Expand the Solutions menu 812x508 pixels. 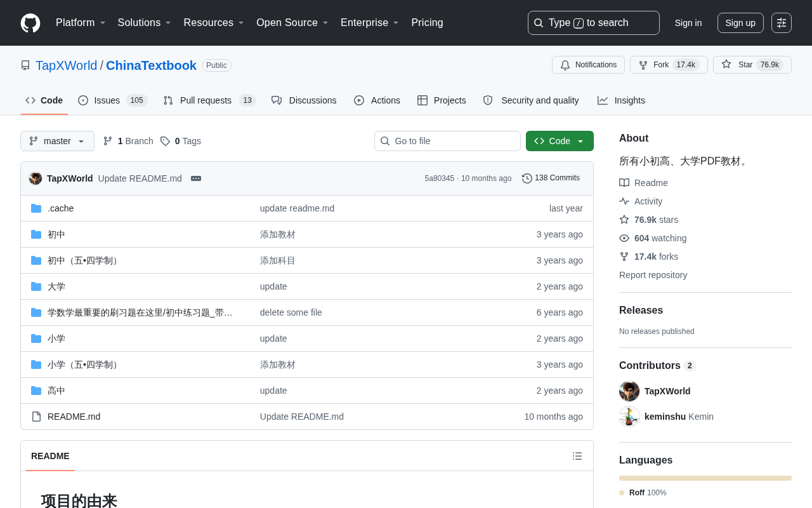[145, 23]
